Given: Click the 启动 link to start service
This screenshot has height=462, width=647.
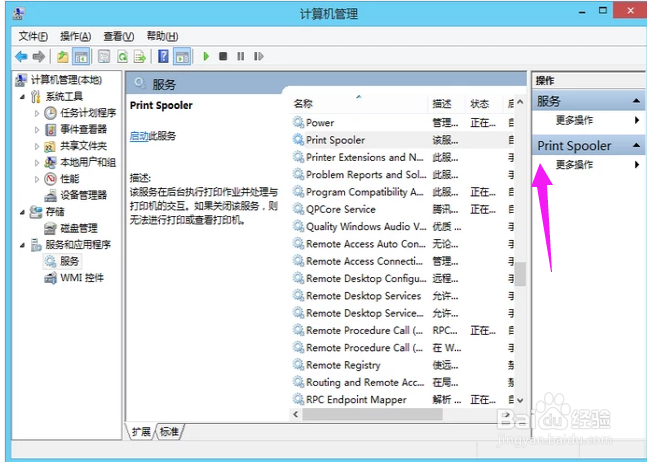Looking at the screenshot, I should coord(139,136).
